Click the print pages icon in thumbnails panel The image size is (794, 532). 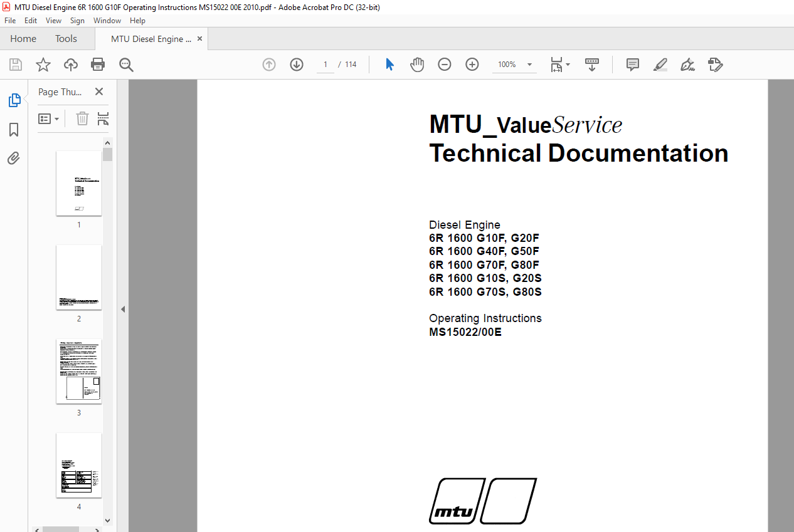(103, 118)
